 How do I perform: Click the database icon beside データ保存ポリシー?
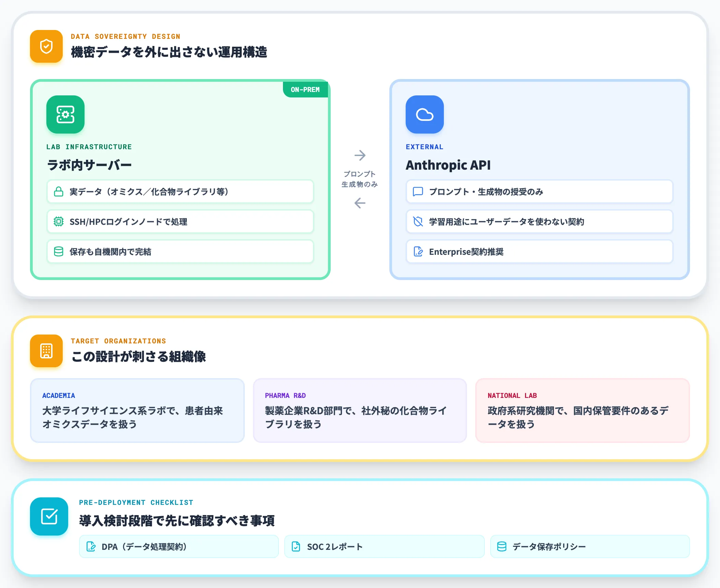502,546
